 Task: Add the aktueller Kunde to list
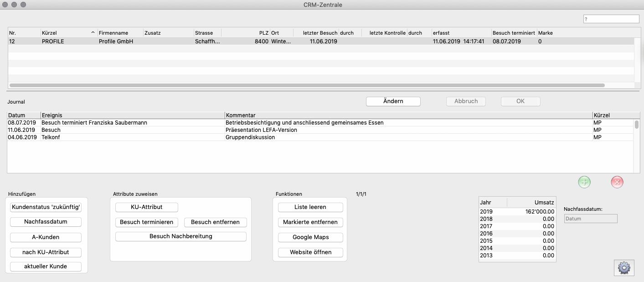click(x=46, y=266)
